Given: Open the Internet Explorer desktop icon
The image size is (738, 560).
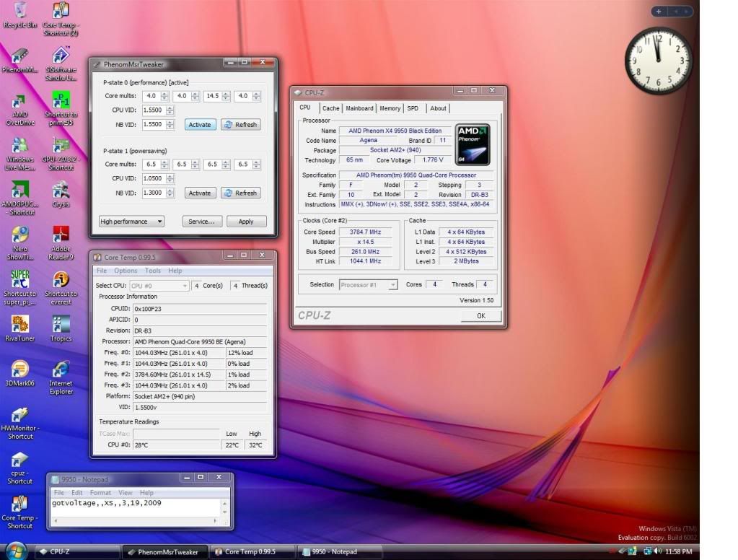Looking at the screenshot, I should pos(61,369).
